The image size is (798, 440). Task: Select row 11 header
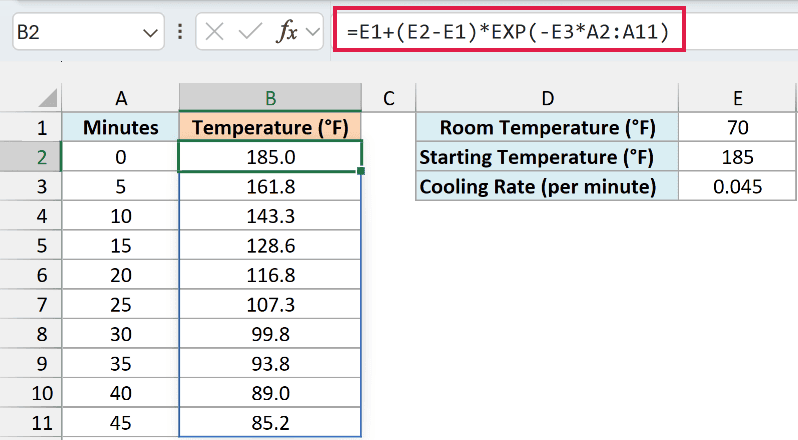pyautogui.click(x=31, y=423)
